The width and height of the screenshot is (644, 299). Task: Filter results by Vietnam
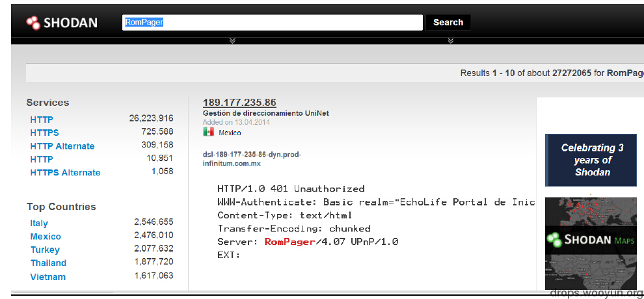tap(48, 277)
